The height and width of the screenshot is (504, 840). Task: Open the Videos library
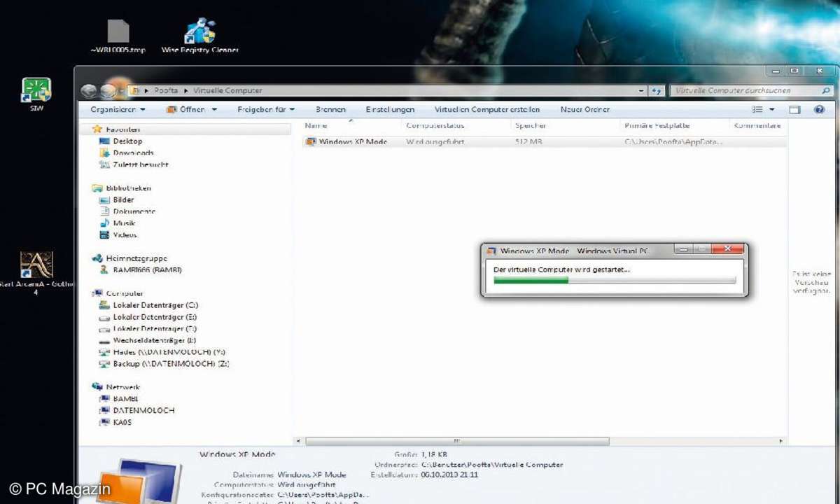click(x=118, y=235)
